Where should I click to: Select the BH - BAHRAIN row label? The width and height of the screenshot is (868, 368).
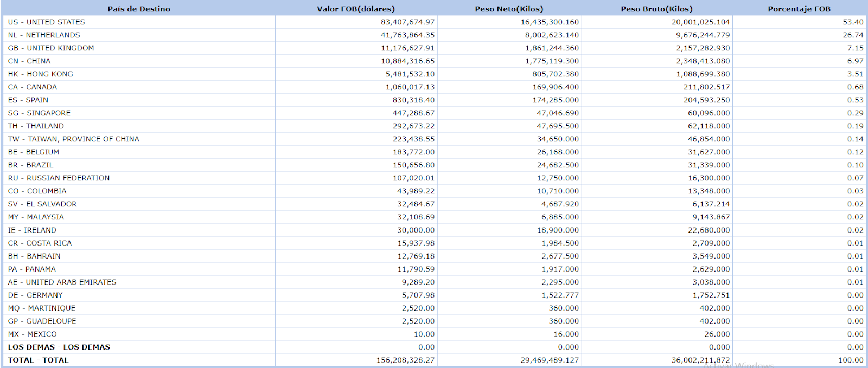[34, 256]
